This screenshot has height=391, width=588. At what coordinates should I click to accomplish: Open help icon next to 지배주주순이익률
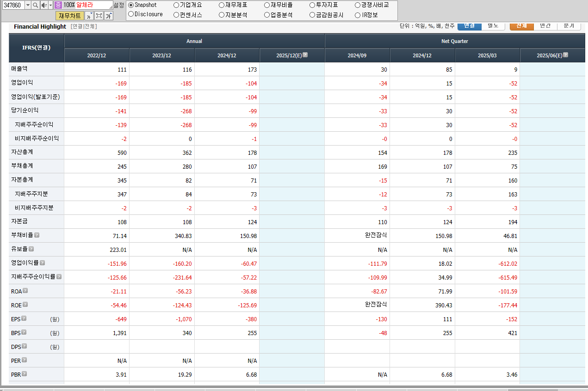[x=59, y=276]
